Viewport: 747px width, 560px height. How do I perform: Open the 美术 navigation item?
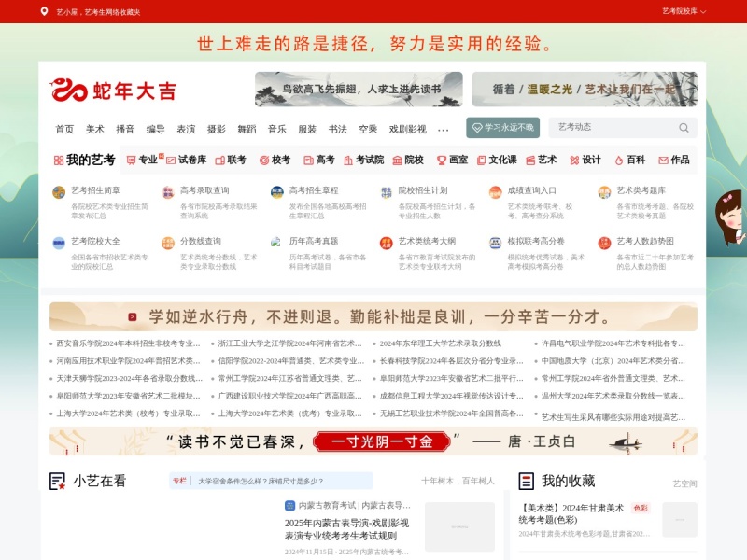95,129
